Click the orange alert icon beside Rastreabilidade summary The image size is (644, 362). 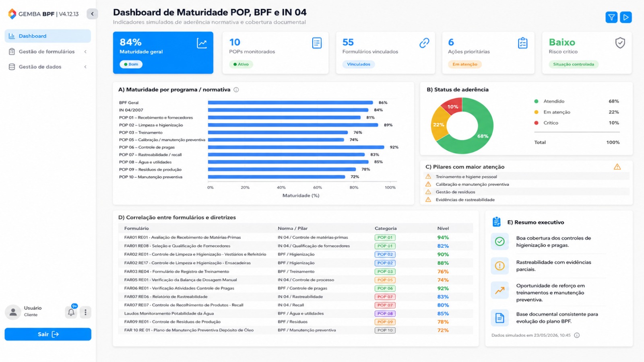tap(500, 266)
